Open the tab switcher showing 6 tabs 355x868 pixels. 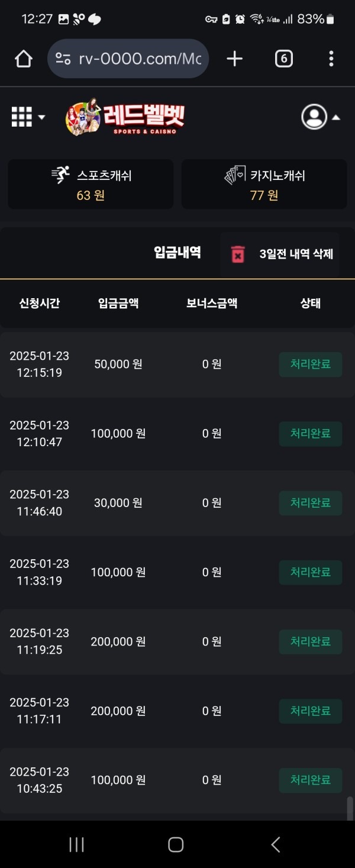283,59
